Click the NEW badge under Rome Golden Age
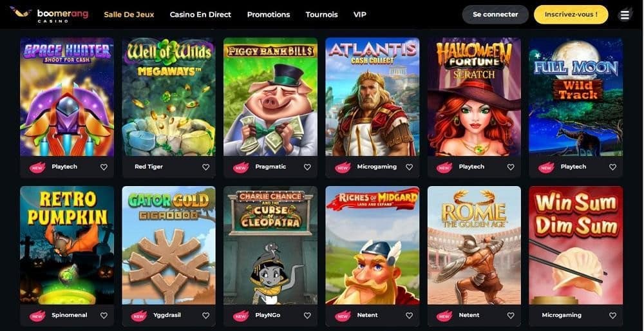The width and height of the screenshot is (644, 331). tap(444, 316)
